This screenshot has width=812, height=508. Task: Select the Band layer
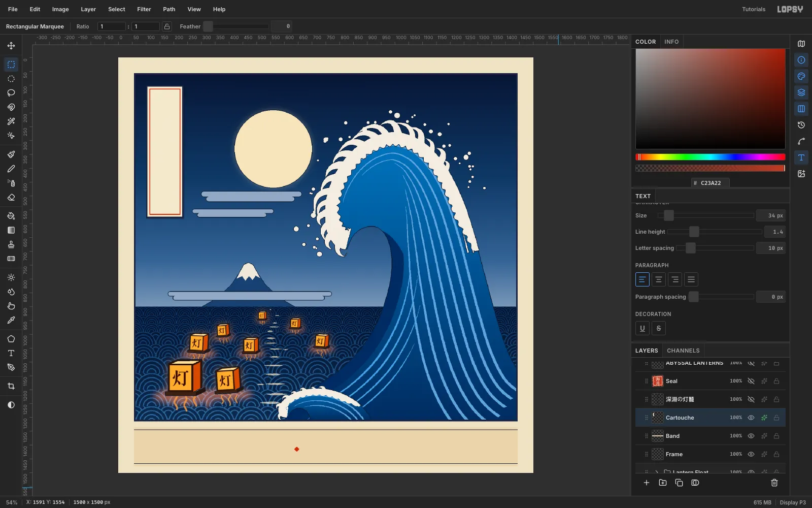710,436
